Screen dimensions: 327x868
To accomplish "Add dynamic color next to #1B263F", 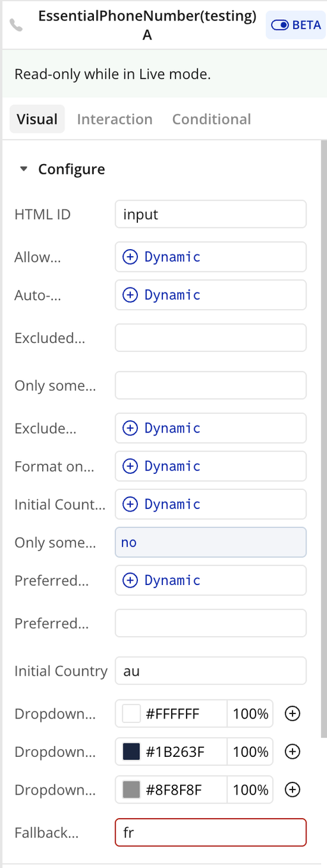I will (292, 752).
